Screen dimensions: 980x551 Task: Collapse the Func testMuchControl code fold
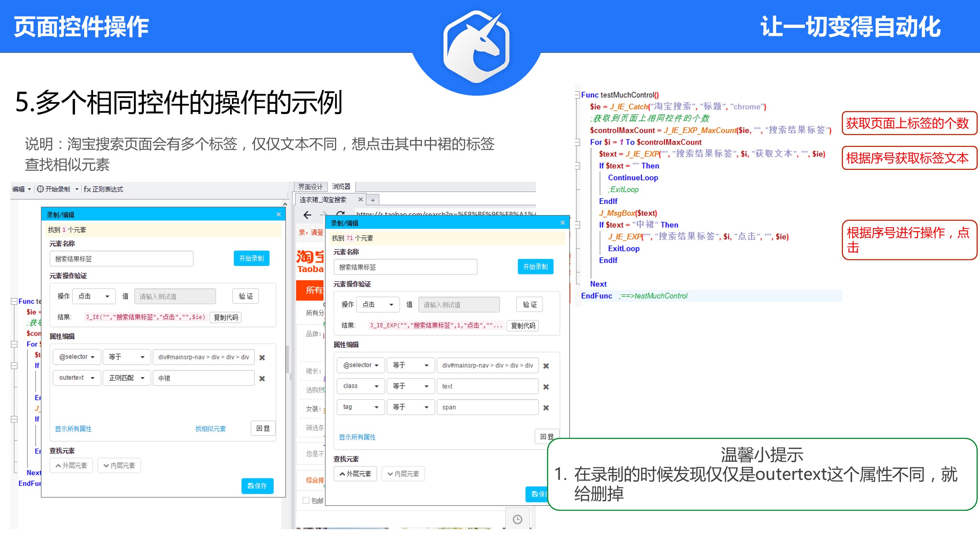coord(577,95)
